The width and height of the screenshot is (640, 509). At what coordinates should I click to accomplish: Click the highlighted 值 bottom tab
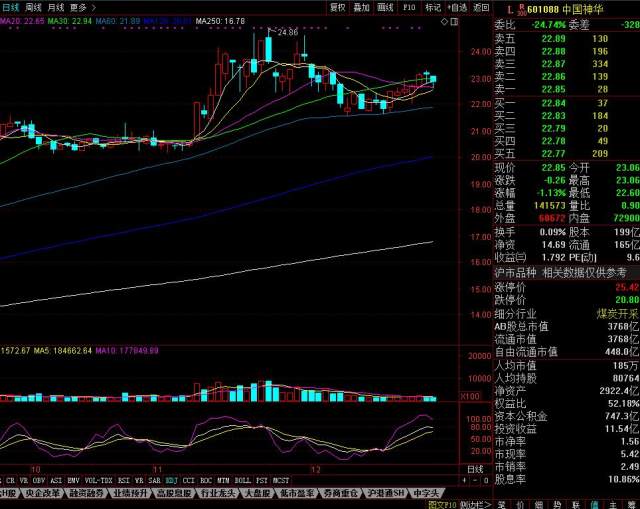pos(595,505)
